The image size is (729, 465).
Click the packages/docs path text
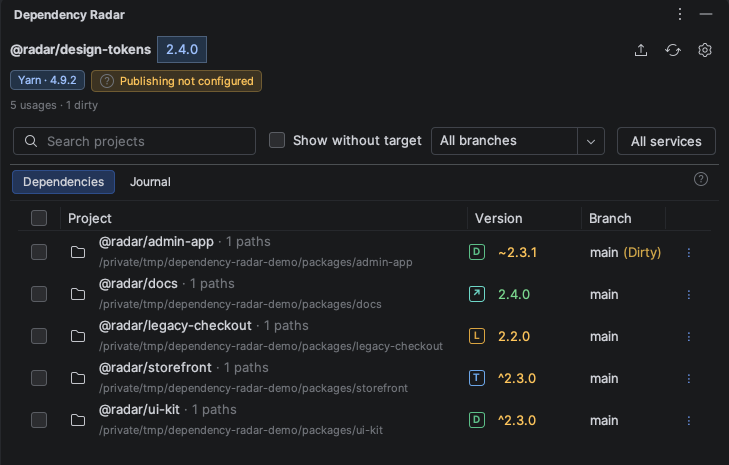click(x=240, y=304)
